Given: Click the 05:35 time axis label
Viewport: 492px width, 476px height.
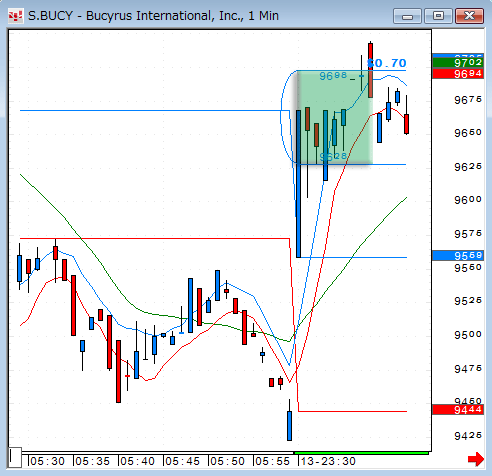Looking at the screenshot, I should pyautogui.click(x=92, y=461).
